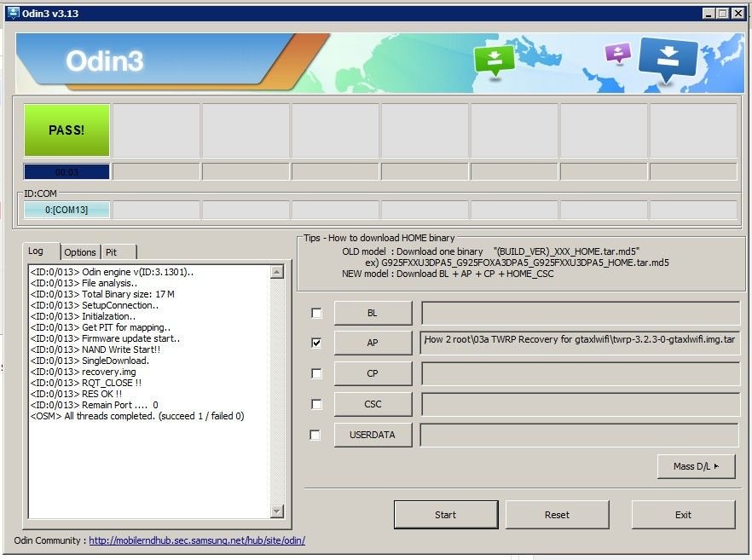Click the log line 'Firmware update start..'

(105, 338)
